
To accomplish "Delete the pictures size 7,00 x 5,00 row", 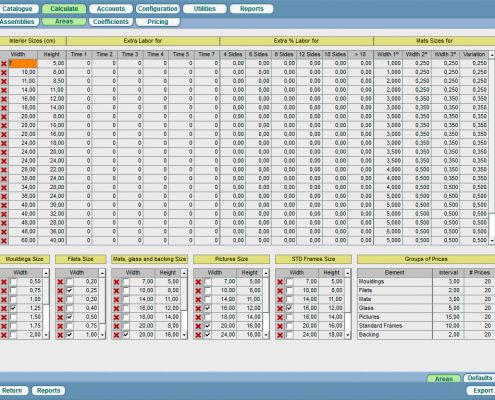I will click(x=198, y=282).
